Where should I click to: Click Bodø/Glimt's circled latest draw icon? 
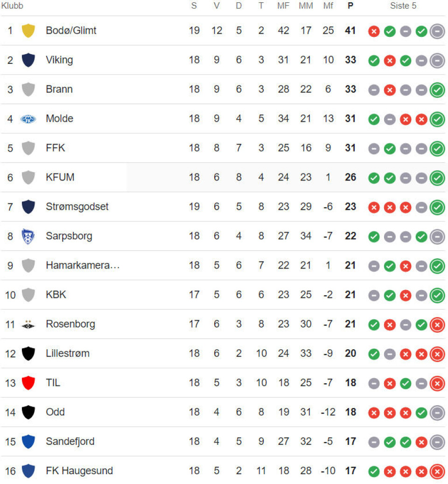coord(437,31)
